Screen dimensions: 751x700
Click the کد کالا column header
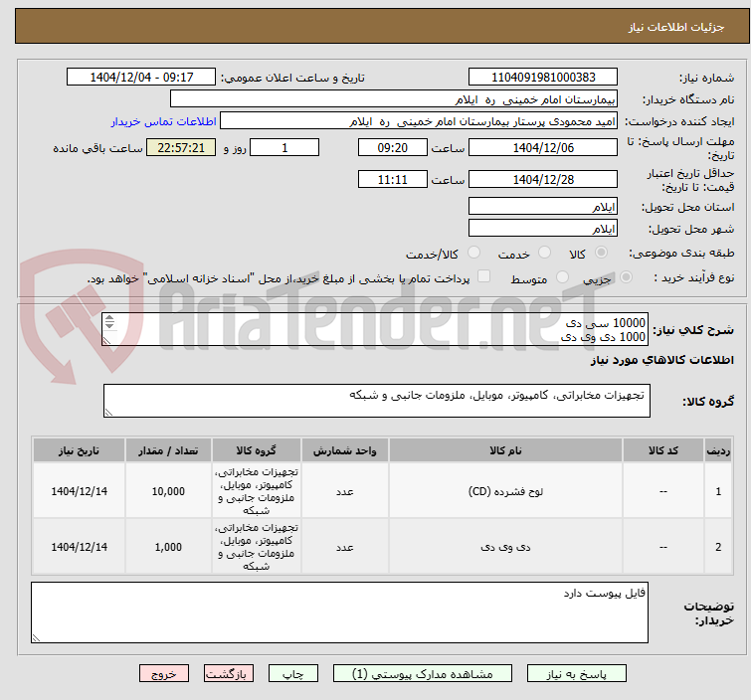[x=663, y=450]
